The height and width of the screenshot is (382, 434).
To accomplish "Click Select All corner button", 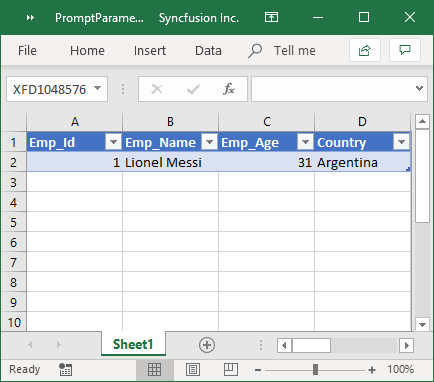I will [x=14, y=122].
